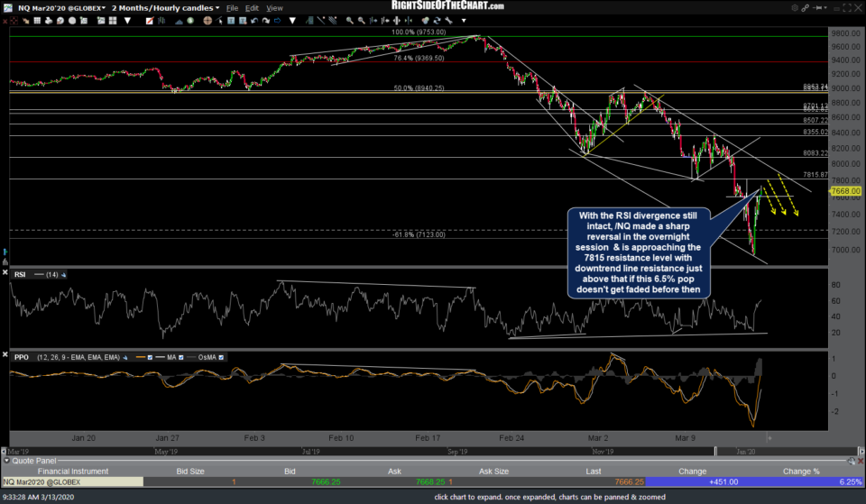Screen dimensions: 866x504
Task: Click the print chart icon
Action: point(49,21)
